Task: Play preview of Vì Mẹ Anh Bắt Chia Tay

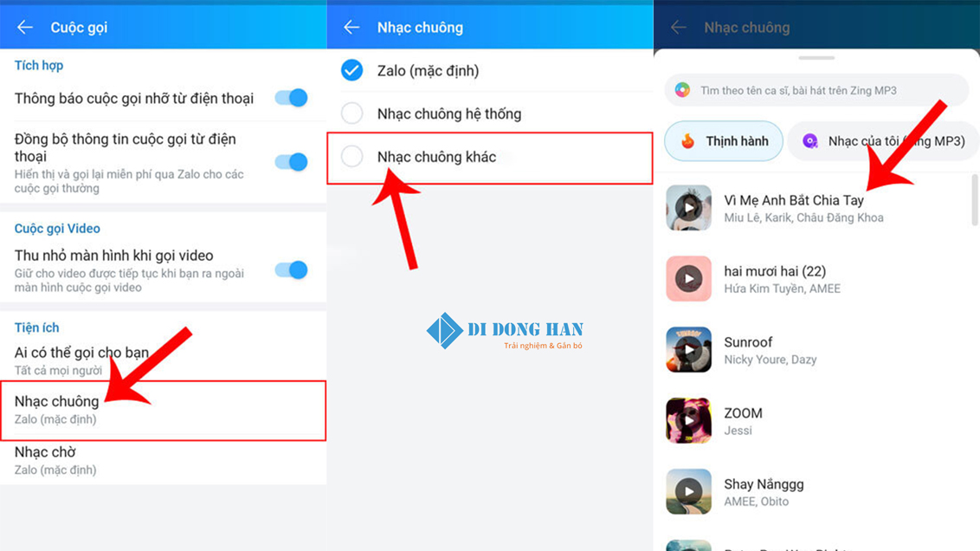Action: (x=688, y=208)
